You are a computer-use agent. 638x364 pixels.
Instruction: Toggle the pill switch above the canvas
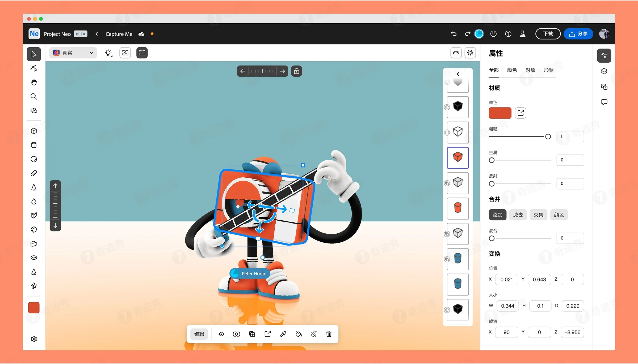click(x=456, y=53)
